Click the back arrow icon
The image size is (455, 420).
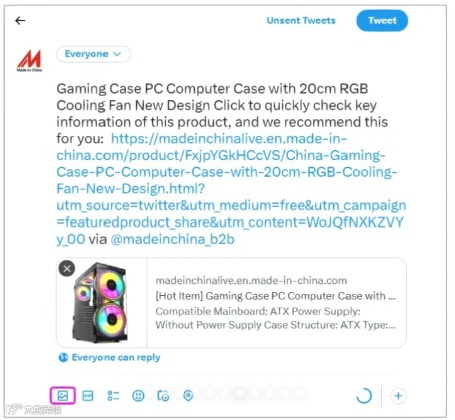(20, 21)
